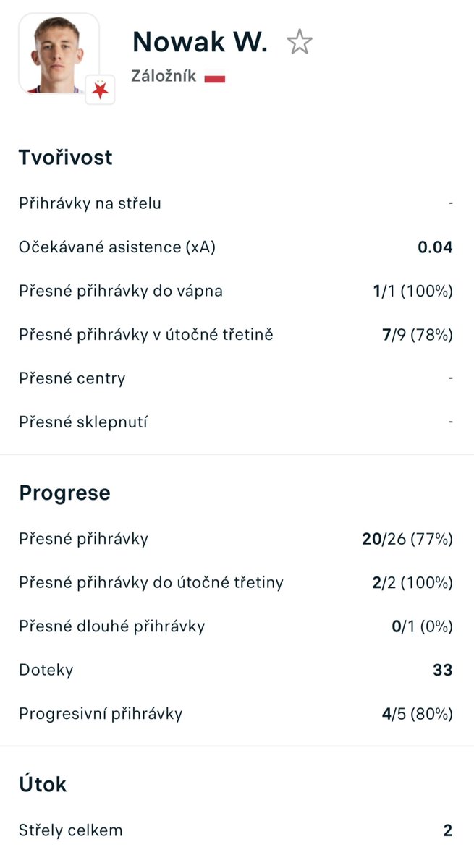This screenshot has width=474, height=868.
Task: Open the Nowak W. player name link
Action: (x=200, y=42)
